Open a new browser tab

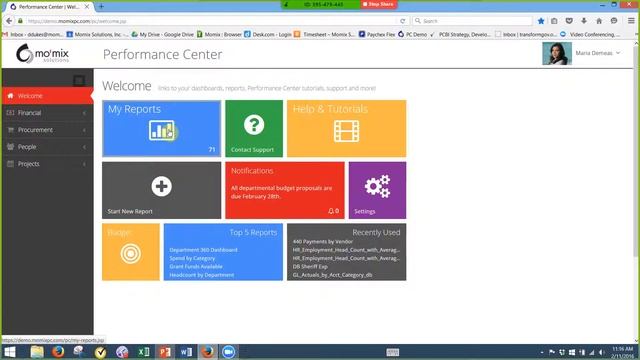pyautogui.click(x=101, y=7)
